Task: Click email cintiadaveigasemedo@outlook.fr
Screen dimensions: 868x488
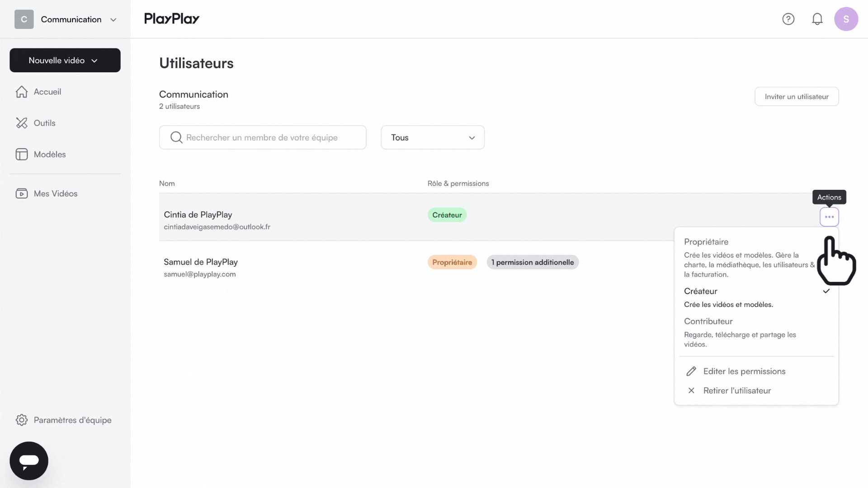Action: [217, 227]
